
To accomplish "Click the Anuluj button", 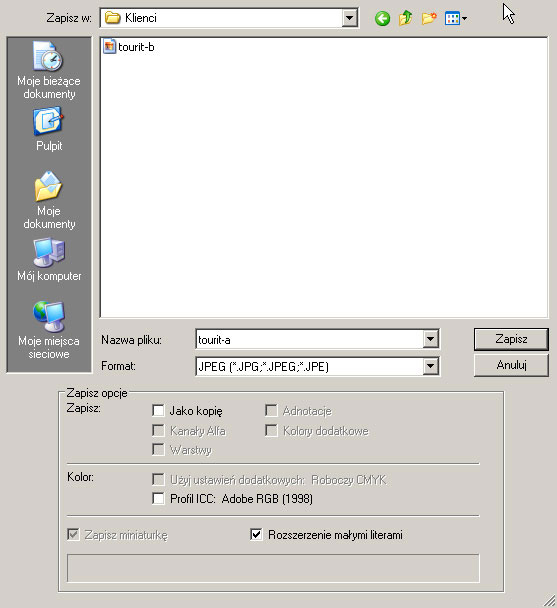I will tap(511, 365).
